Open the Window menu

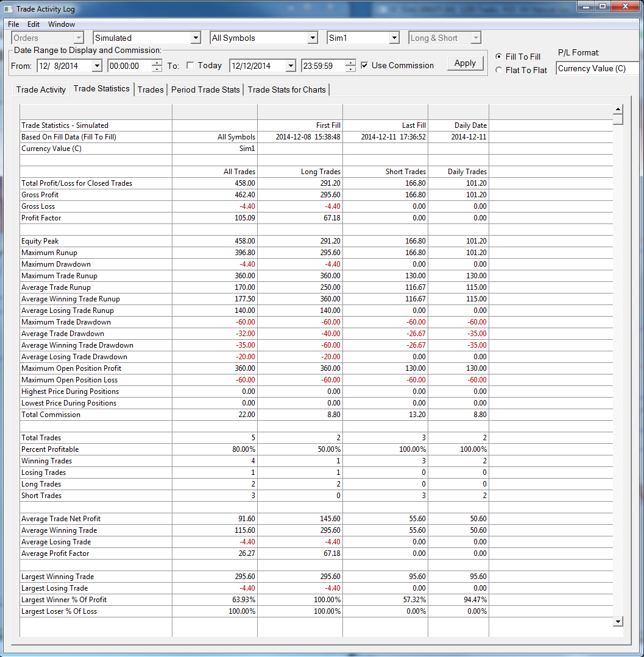[61, 24]
